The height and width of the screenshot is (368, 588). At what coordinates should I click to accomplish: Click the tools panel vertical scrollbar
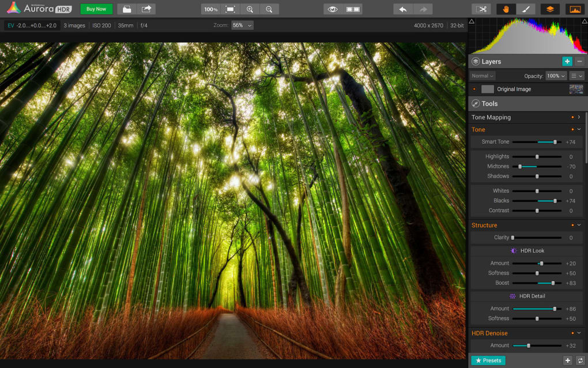tap(586, 137)
